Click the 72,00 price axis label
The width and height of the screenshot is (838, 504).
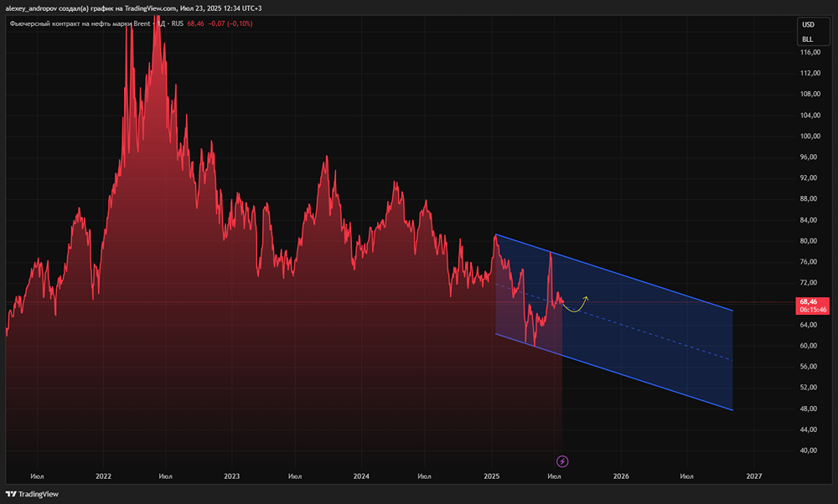809,282
